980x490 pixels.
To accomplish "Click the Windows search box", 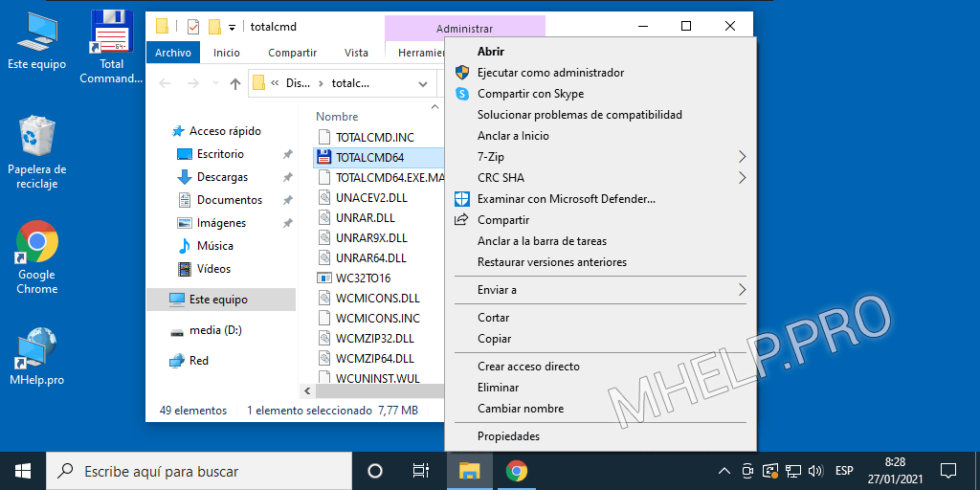I will coord(201,471).
